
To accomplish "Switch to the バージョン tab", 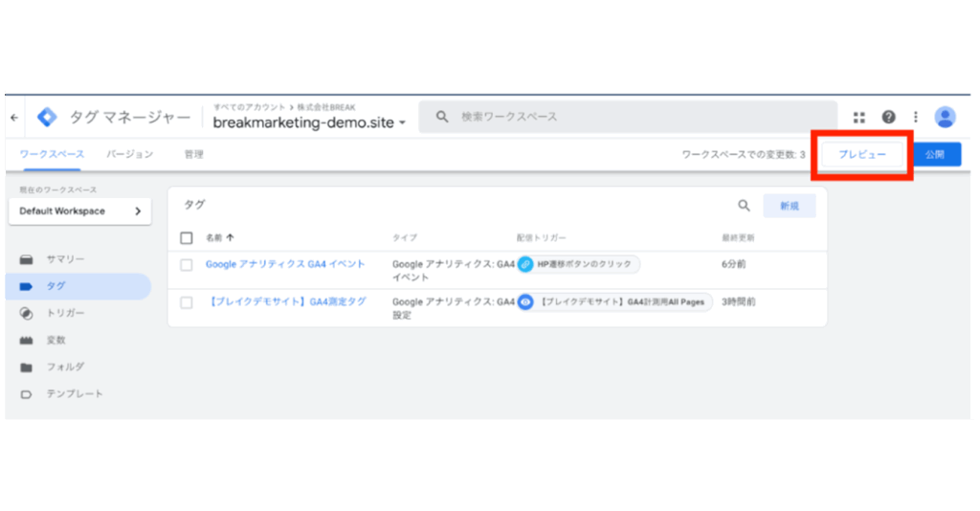I will pos(129,154).
